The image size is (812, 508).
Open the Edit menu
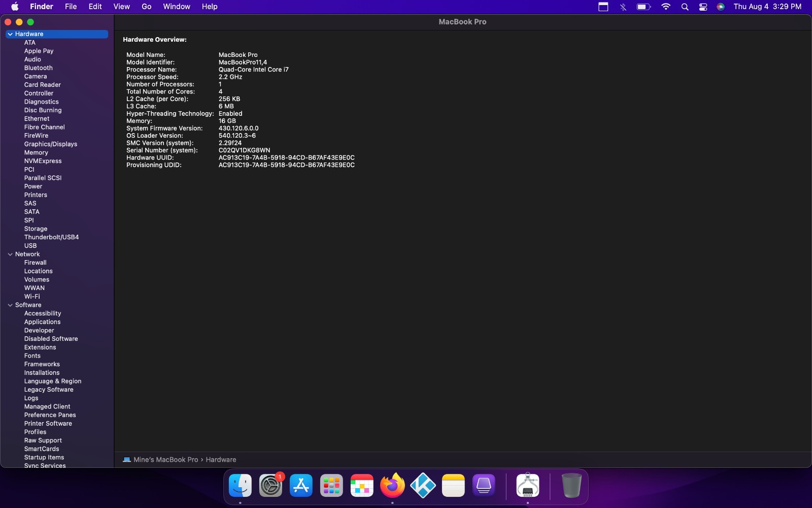coord(95,7)
